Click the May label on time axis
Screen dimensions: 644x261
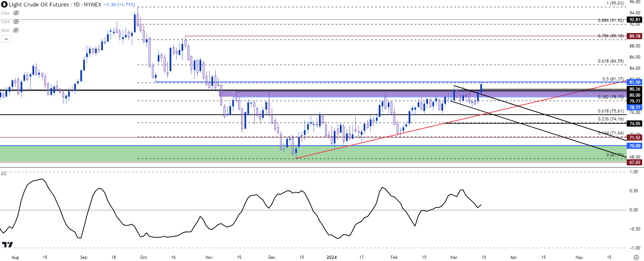(579, 257)
